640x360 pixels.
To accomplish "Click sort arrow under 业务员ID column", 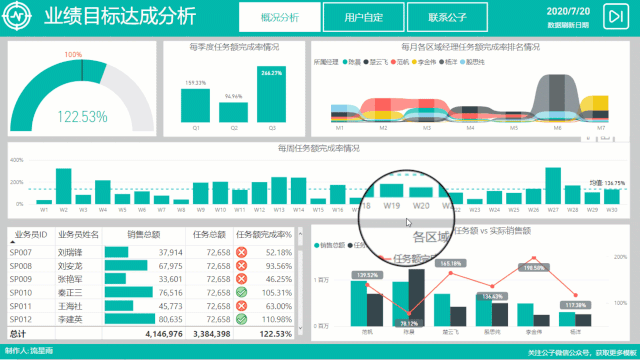I will point(12,242).
